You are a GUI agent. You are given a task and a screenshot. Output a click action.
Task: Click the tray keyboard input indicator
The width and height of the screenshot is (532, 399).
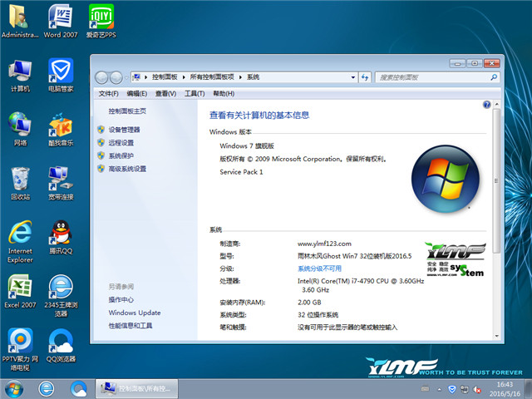coord(425,389)
